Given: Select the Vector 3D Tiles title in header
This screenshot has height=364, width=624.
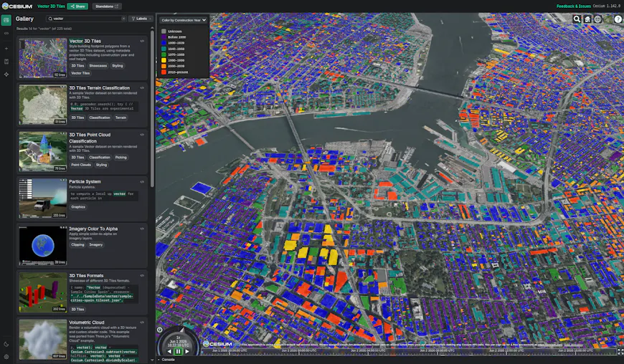Looking at the screenshot, I should click(51, 6).
